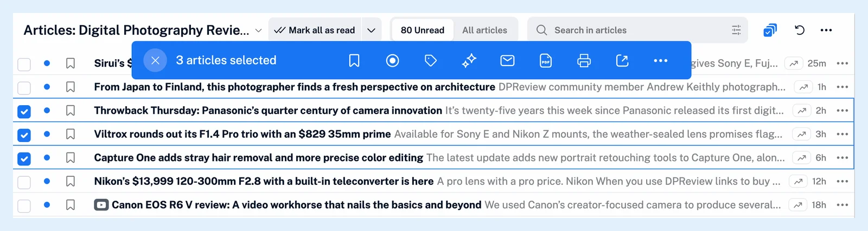
Task: Check the Canon EOS R6 V article checkbox
Action: (x=24, y=206)
